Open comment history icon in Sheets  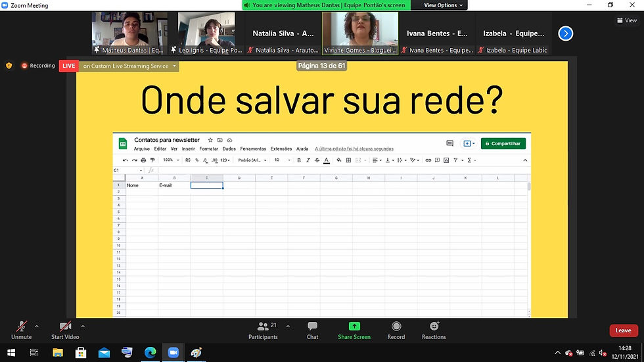(449, 143)
